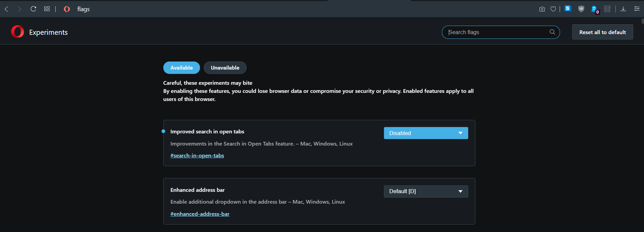The image size is (644, 232).
Task: Open the Improved search Disabled dropdown
Action: (426, 133)
